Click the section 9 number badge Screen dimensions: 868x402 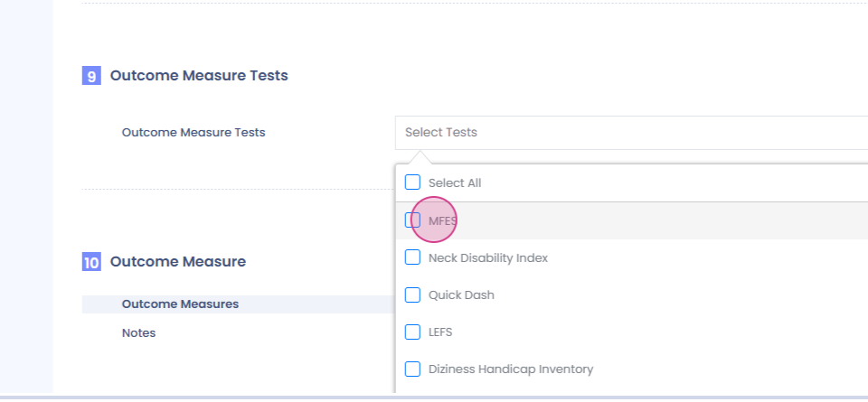tap(91, 77)
